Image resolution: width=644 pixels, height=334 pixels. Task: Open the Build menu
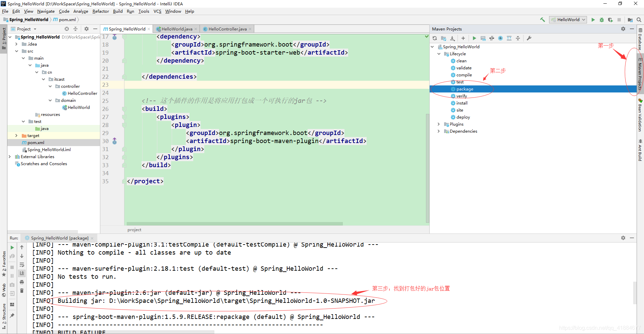[x=118, y=11]
